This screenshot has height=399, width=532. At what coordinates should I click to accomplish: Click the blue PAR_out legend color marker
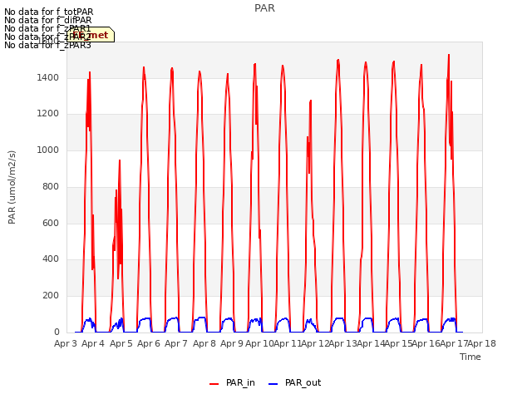[273, 384]
